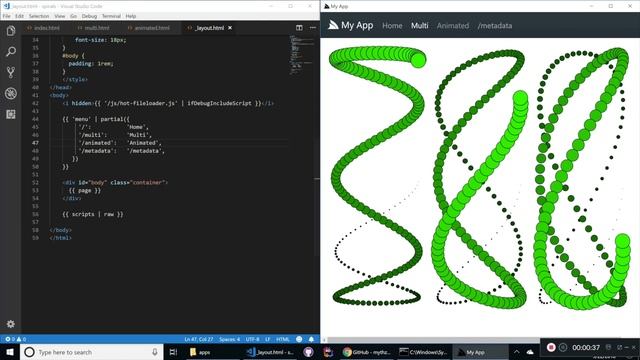
Task: Switch to VS Code _layout.html taskbar button
Action: tap(270, 352)
